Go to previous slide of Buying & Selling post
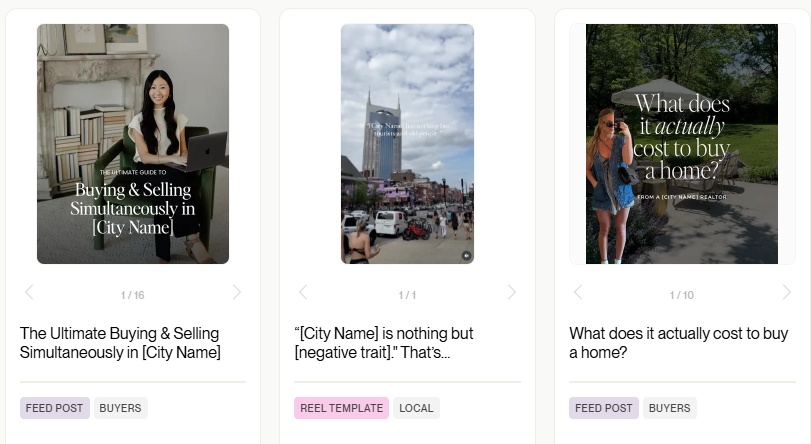 coord(29,293)
